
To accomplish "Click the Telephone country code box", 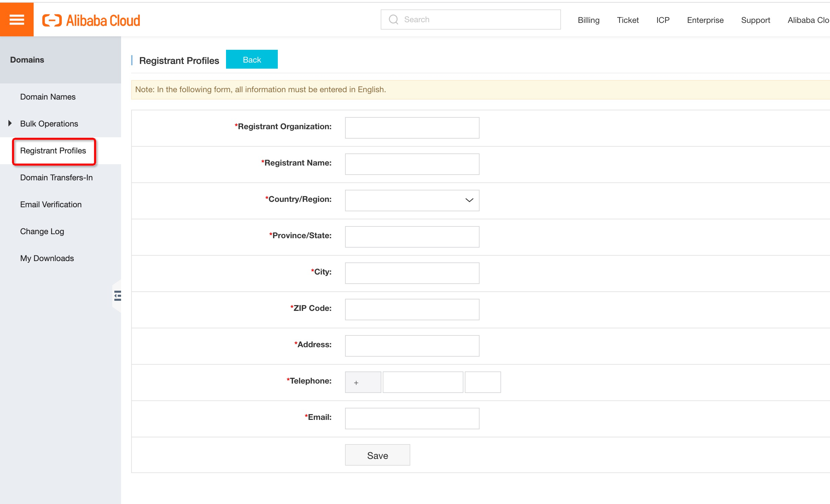I will [x=363, y=382].
